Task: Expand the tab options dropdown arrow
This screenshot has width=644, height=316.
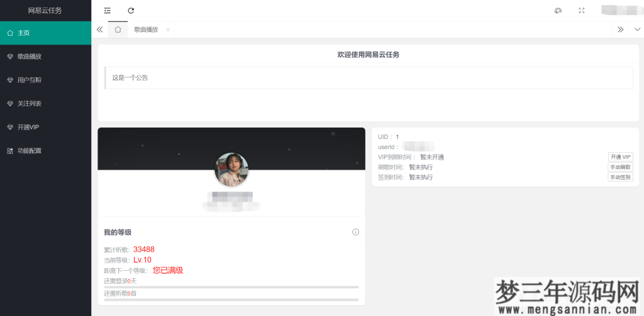Action: 637,30
